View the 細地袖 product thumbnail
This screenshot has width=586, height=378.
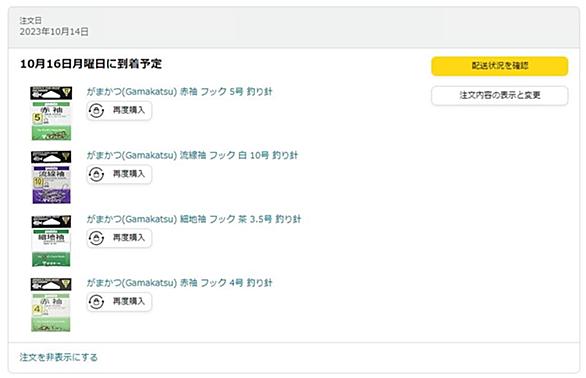[51, 241]
